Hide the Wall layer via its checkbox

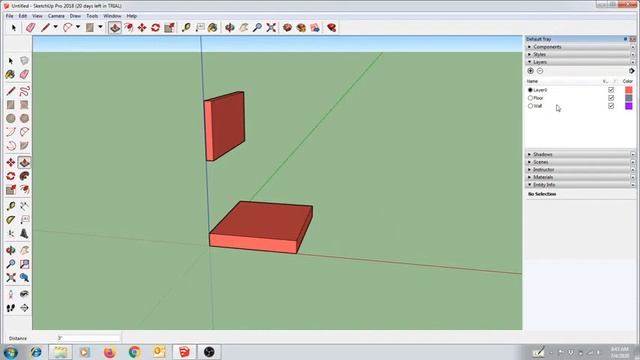click(611, 106)
